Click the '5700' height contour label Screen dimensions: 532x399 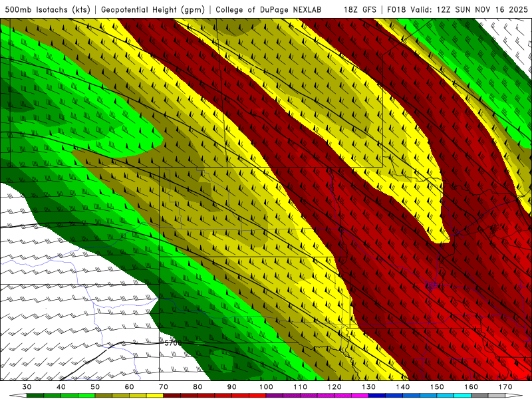tap(173, 343)
